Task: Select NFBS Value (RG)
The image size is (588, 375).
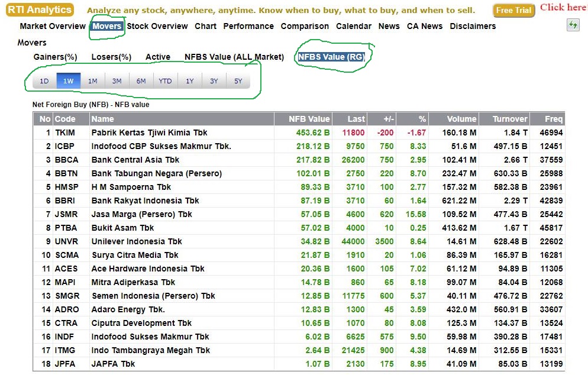Action: coord(331,57)
